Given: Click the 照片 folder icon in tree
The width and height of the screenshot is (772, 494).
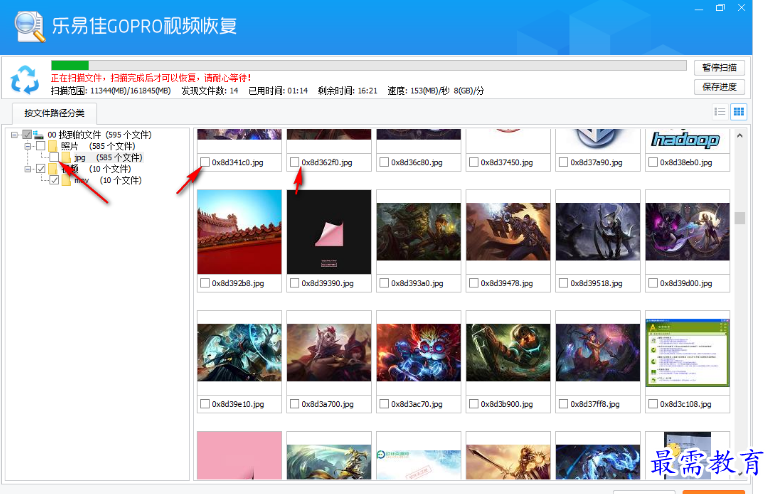Looking at the screenshot, I should pyautogui.click(x=53, y=146).
